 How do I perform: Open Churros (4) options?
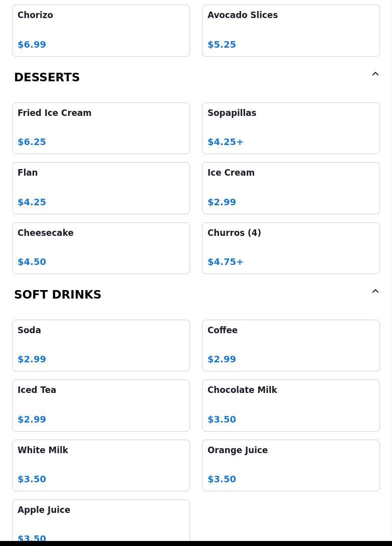(291, 248)
